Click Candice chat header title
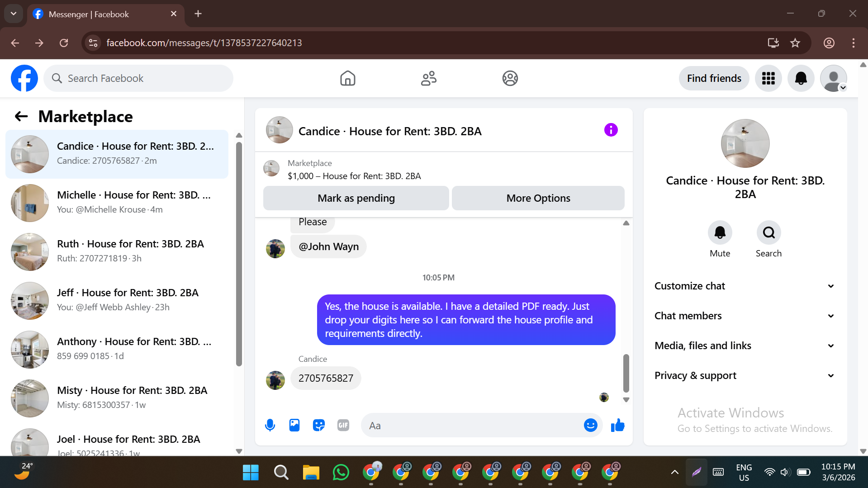Screen dimensions: 868x488 [x=390, y=131]
